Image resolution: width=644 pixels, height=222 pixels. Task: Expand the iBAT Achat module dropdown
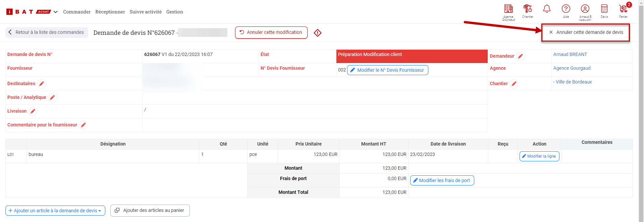tap(56, 12)
